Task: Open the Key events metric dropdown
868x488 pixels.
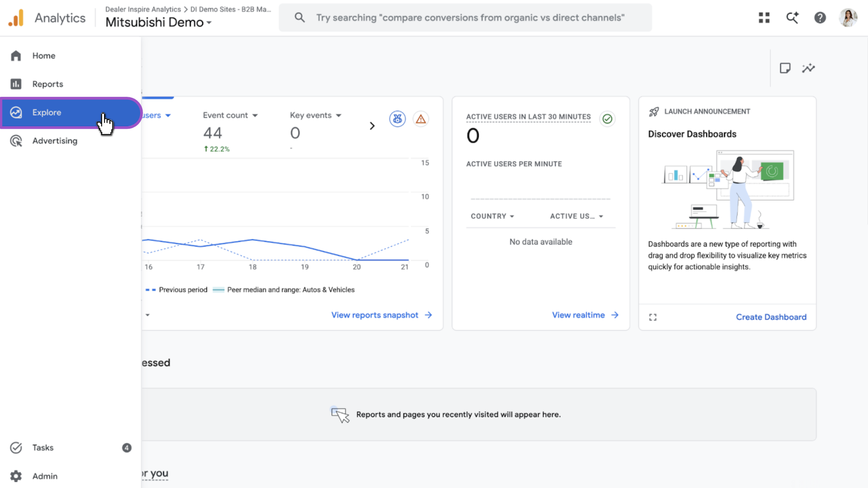Action: (x=315, y=115)
